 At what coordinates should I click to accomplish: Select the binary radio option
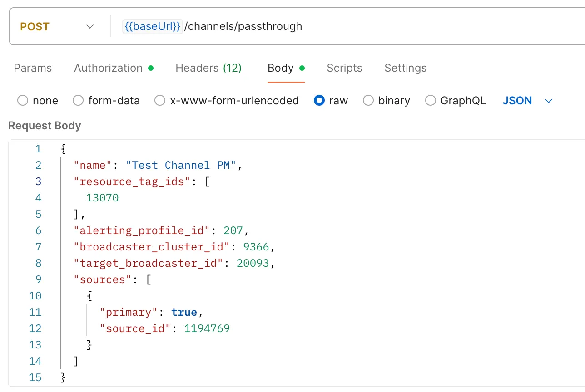click(x=368, y=100)
